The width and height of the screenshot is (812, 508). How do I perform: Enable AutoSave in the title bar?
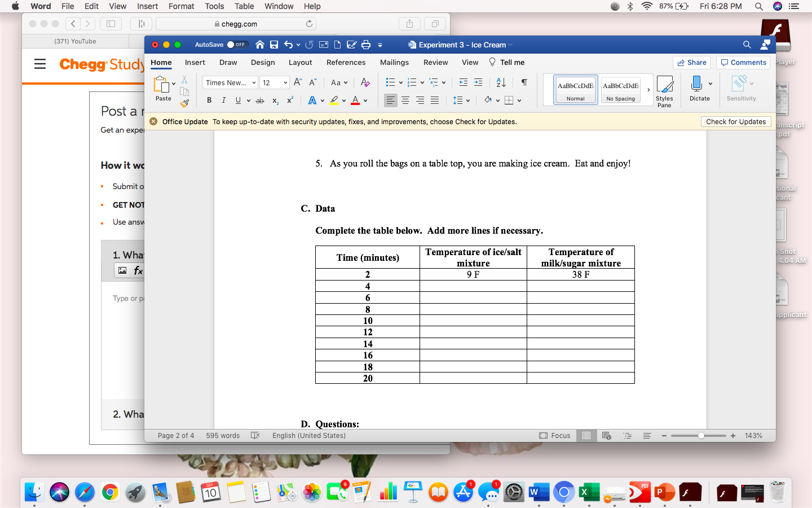tap(236, 45)
